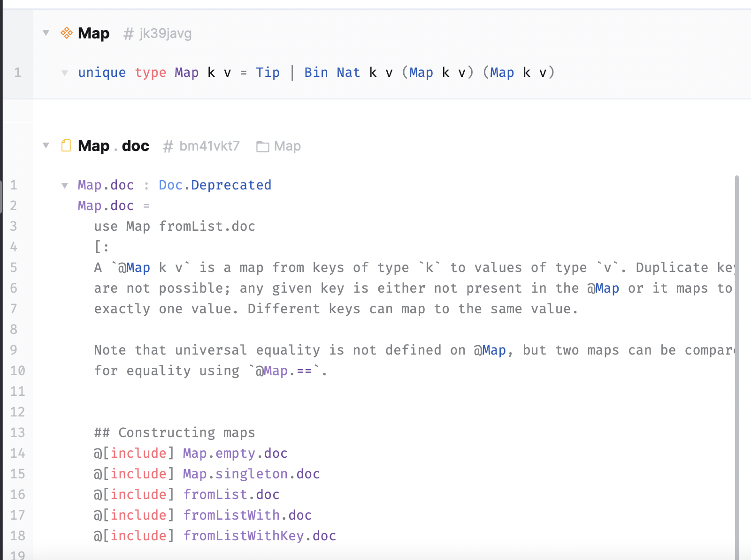Click the Tip constructor in the type definition
This screenshot has width=751, height=560.
[x=268, y=73]
